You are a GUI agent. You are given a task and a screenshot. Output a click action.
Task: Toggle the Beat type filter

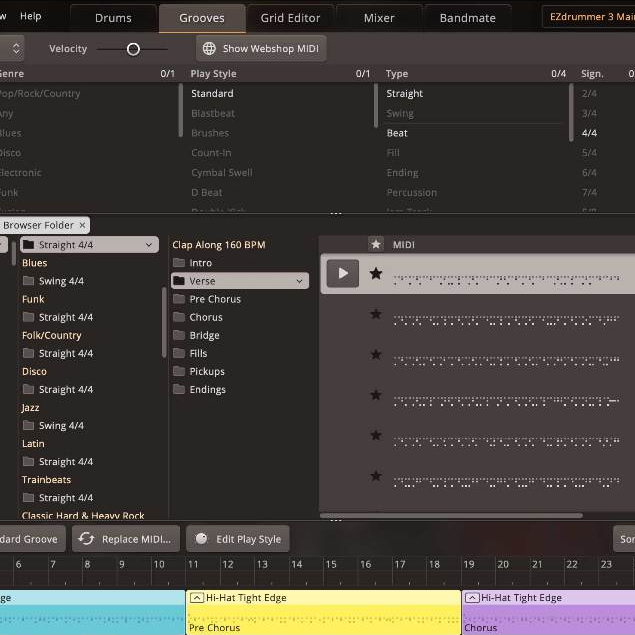coord(397,133)
